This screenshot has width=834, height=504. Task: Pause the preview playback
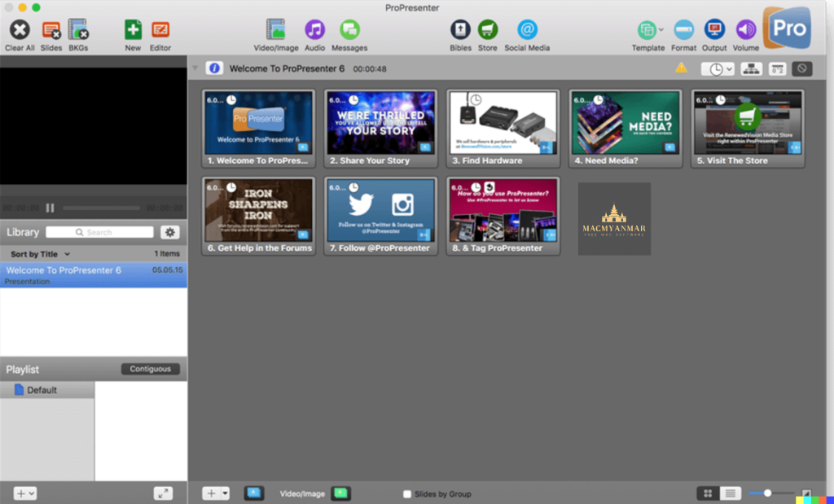coord(50,208)
